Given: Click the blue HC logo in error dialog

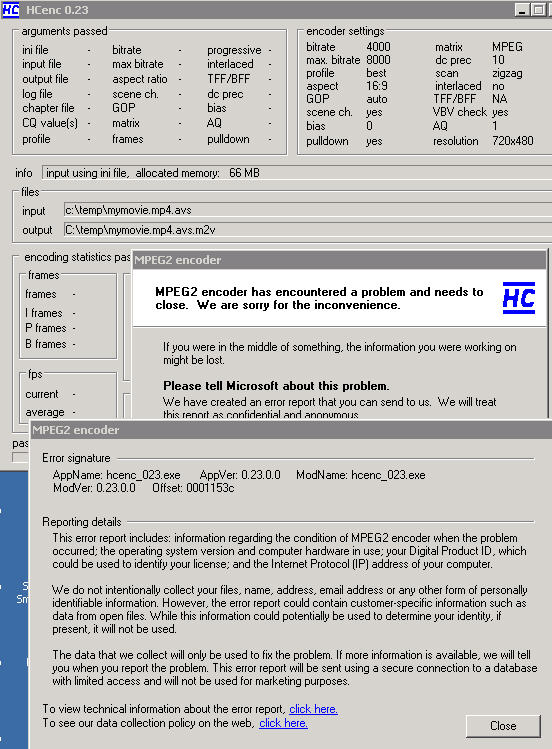Looking at the screenshot, I should [519, 298].
